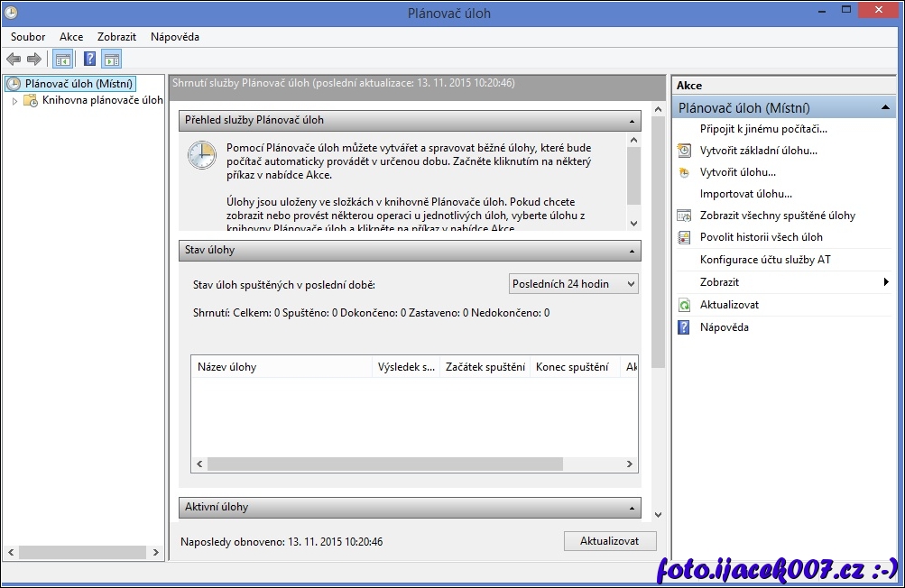Screen dimensions: 905x588
Task: Collapse the Přehled služby Plánovač úloh section
Action: (633, 120)
